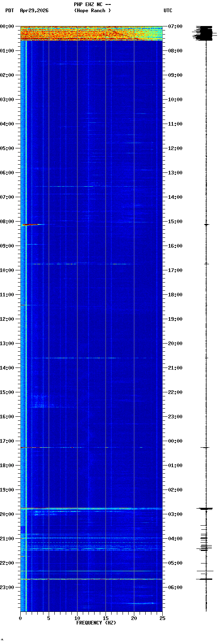Click the UTC axis '04:00' time label

[x=175, y=539]
